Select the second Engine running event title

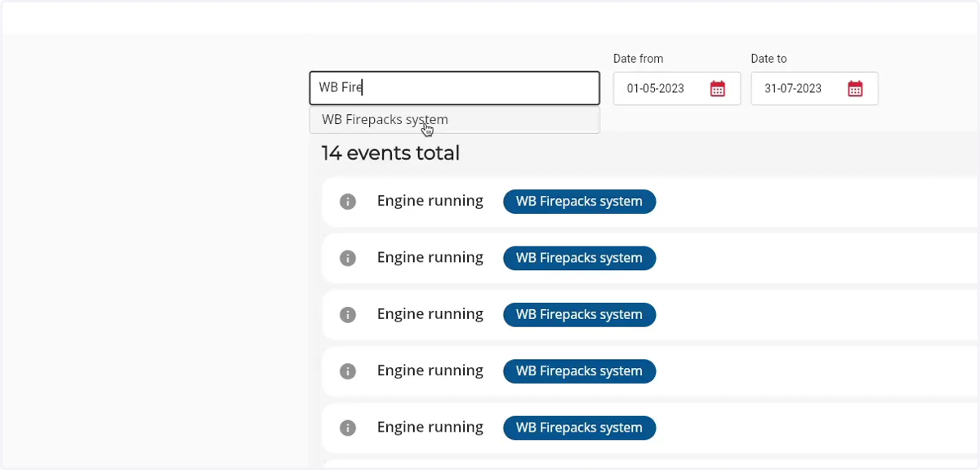(430, 257)
